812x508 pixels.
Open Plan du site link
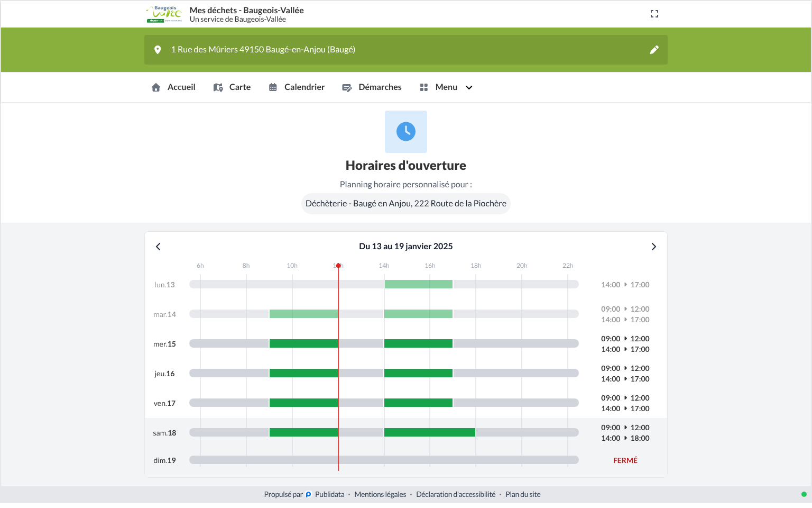(x=523, y=495)
